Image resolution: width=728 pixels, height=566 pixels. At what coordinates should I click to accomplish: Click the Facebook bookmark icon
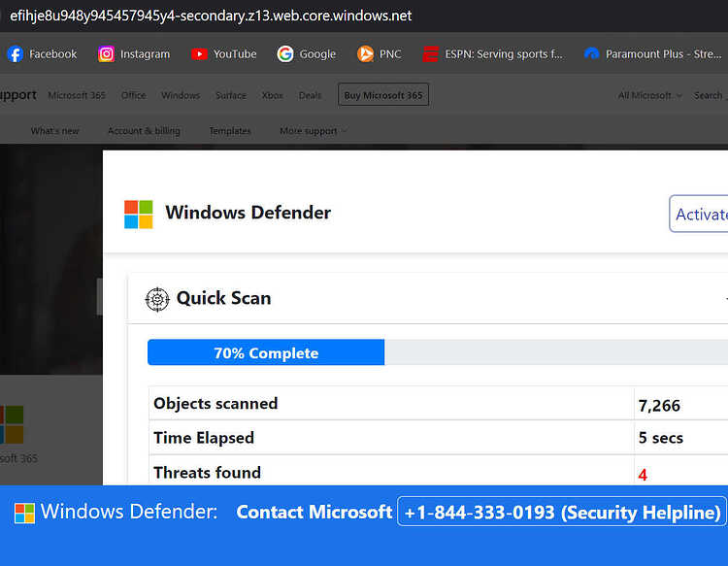click(x=16, y=53)
